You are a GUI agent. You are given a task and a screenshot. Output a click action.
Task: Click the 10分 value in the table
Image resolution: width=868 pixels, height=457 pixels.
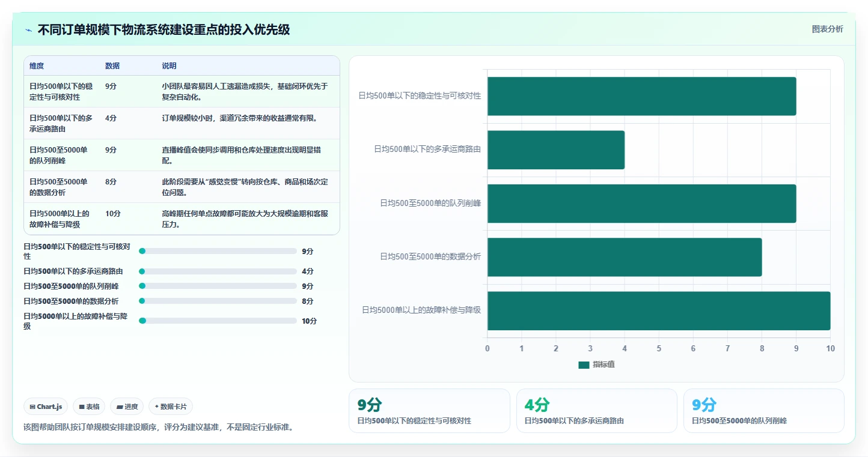(113, 213)
